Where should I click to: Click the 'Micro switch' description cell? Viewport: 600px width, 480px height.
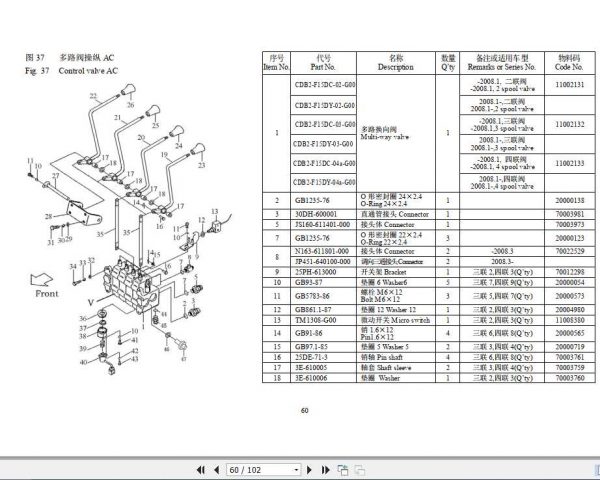[396, 320]
